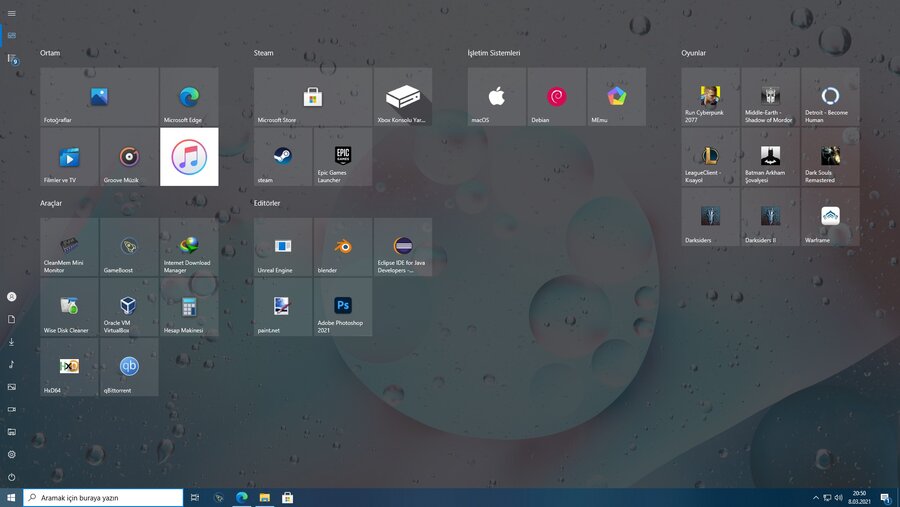Select the pinned tiles view
The image size is (900, 507).
[12, 35]
